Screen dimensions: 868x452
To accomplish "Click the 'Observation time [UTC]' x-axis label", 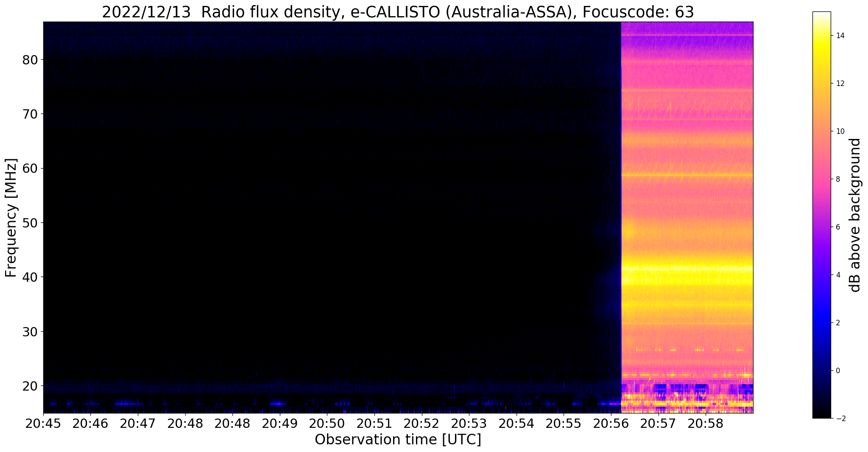I will point(398,440).
